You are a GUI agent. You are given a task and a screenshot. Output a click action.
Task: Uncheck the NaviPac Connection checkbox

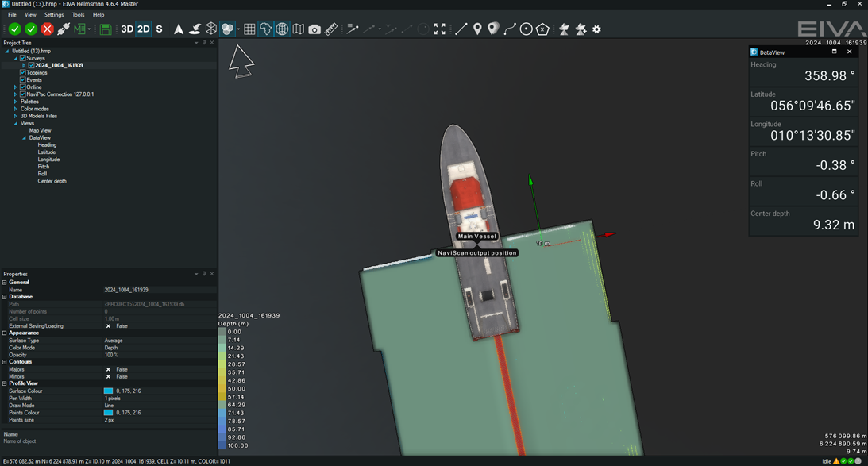pos(23,94)
